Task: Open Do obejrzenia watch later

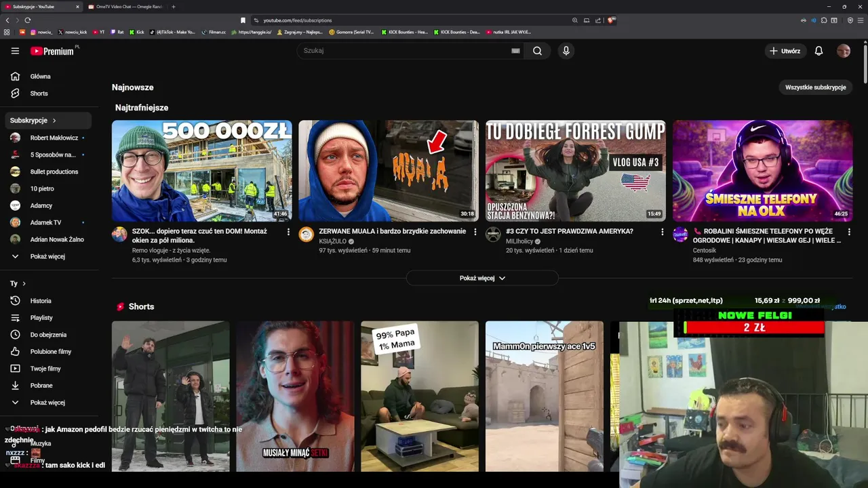Action: pos(47,335)
